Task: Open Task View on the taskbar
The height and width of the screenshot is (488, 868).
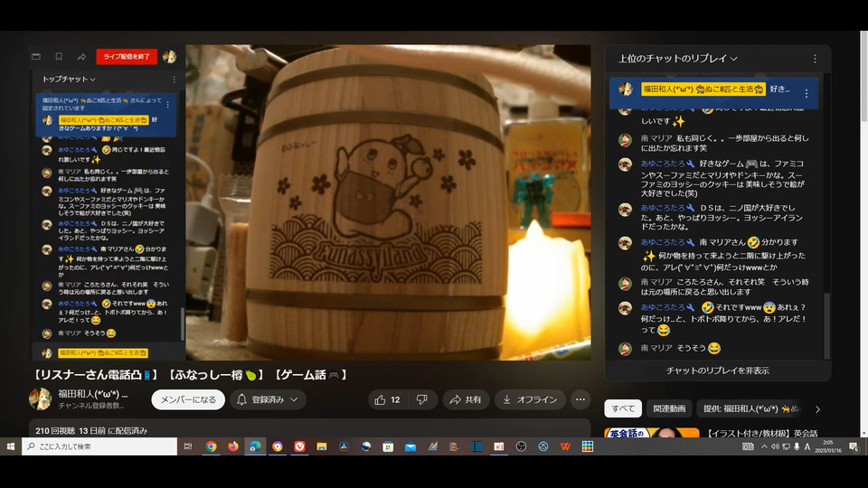Action: (188, 446)
